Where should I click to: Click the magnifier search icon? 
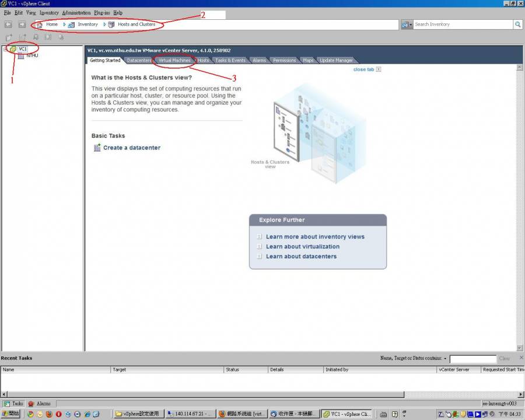point(517,24)
